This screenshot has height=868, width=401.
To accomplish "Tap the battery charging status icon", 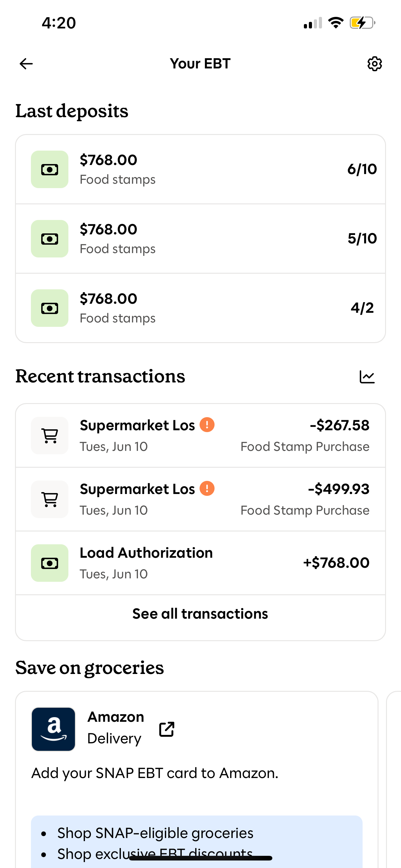I will coord(362,23).
